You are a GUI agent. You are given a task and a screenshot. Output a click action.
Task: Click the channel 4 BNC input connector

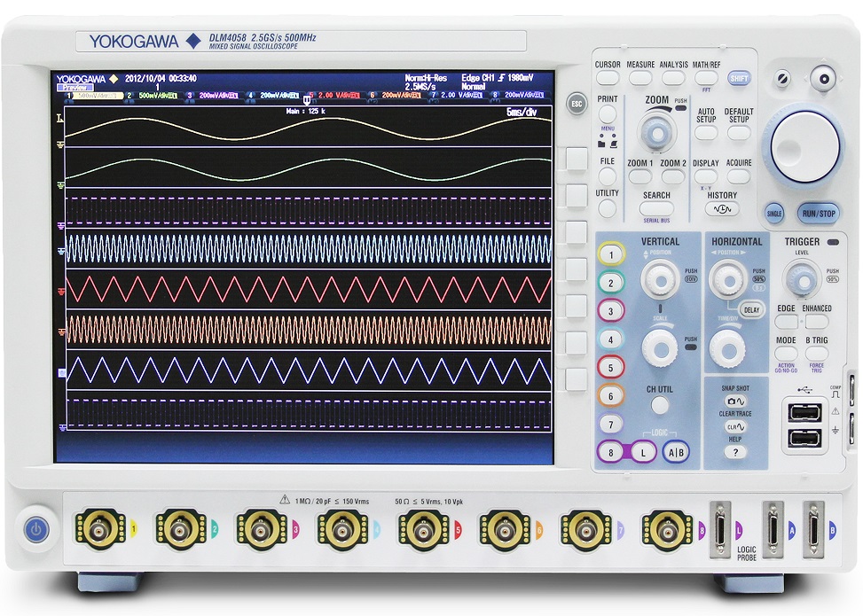pos(342,530)
